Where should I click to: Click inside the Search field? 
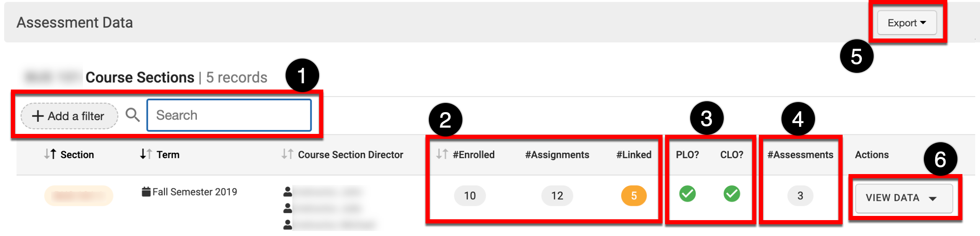click(x=229, y=115)
